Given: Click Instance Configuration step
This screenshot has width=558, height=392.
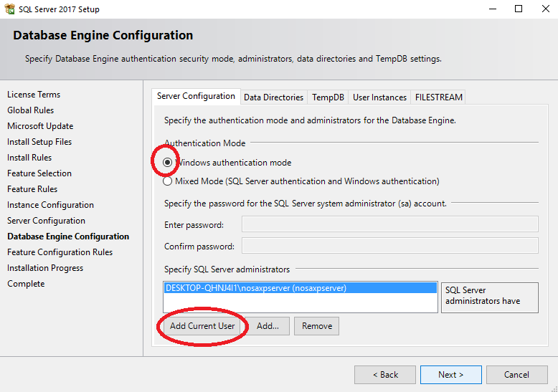Looking at the screenshot, I should [x=50, y=205].
